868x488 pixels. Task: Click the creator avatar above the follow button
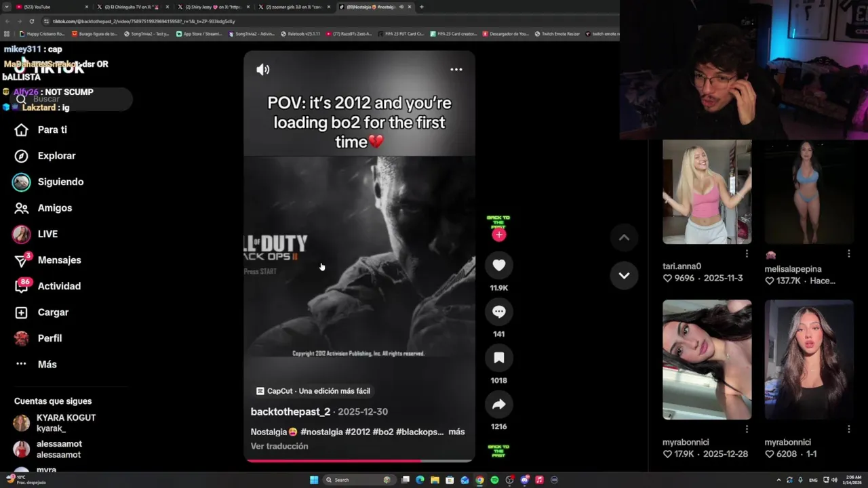(498, 222)
